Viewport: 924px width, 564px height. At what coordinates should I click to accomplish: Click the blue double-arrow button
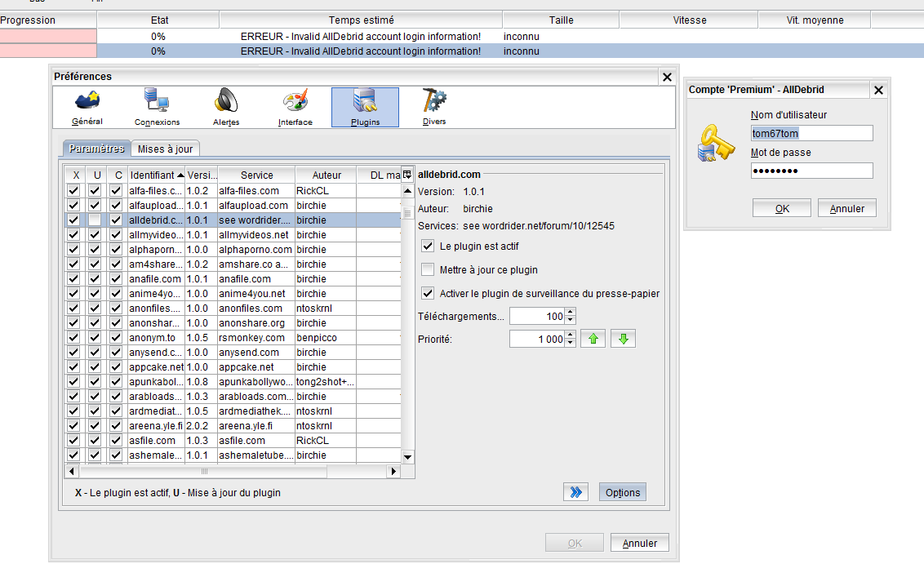[575, 492]
